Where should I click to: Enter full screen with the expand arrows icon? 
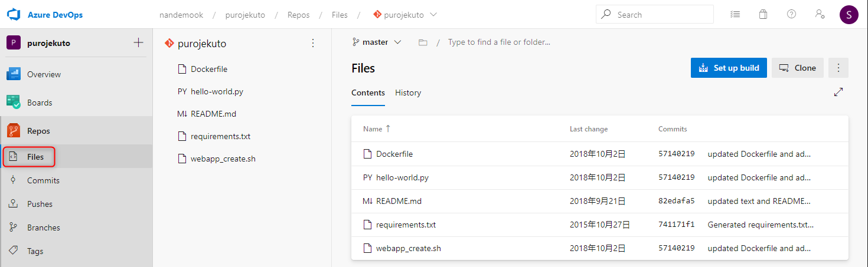838,93
